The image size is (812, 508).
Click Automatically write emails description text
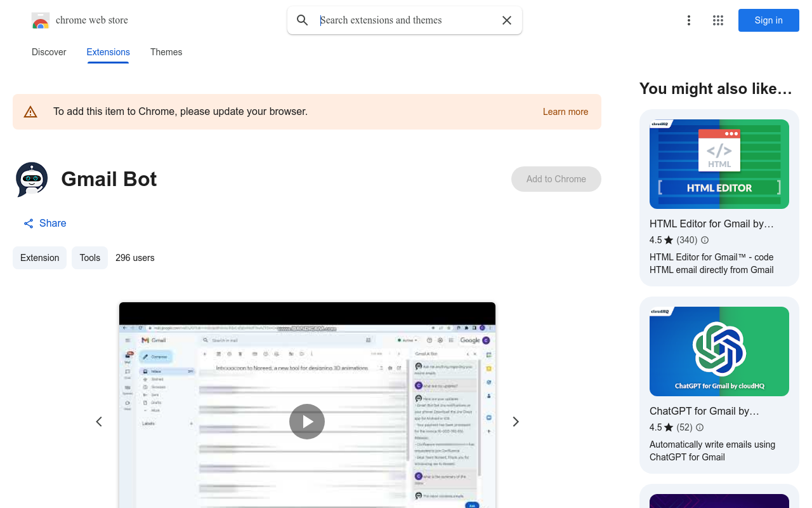pyautogui.click(x=712, y=451)
